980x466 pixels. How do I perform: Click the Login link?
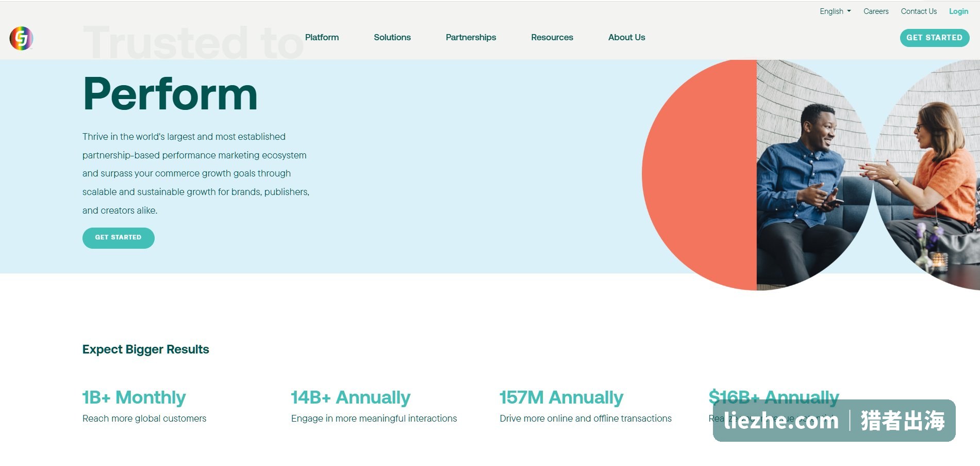(958, 11)
